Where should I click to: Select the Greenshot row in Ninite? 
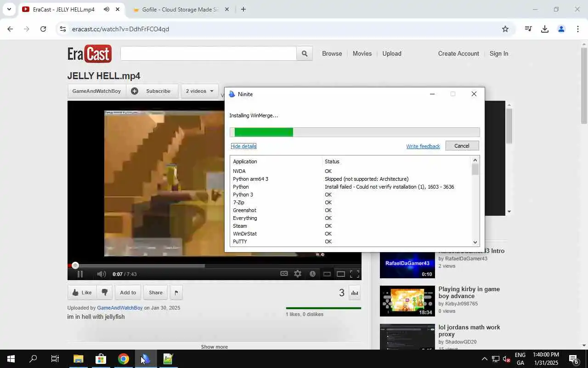click(351, 210)
